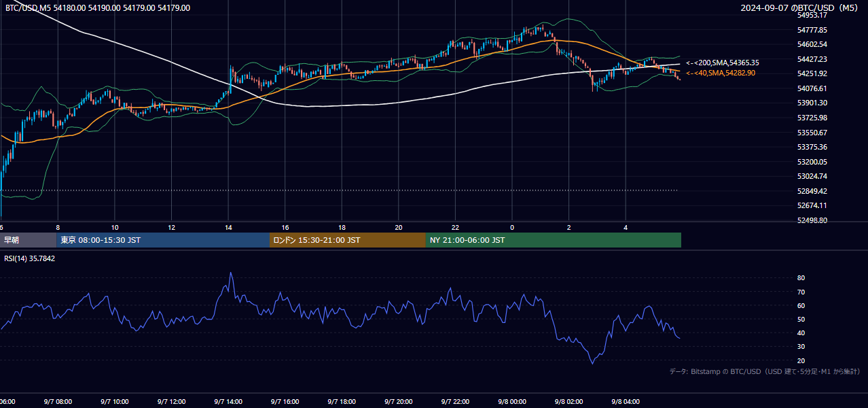Click date axis label 9/7 14:00

point(228,402)
